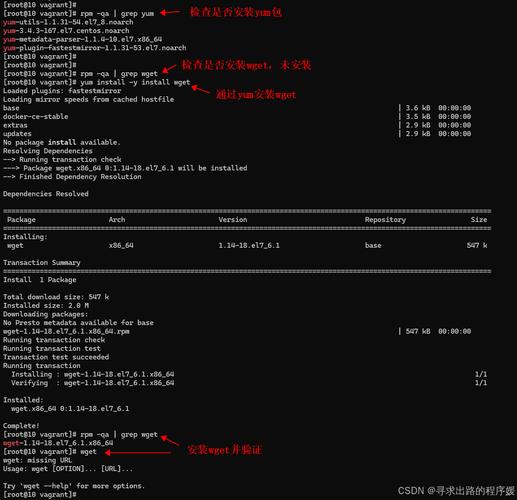Viewport: 517px width, 500px height.
Task: Click the 'No package install available.' message
Action: click(62, 142)
